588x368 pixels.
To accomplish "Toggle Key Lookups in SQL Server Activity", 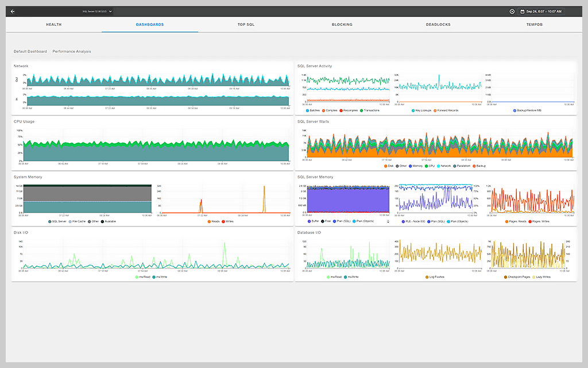I will point(422,109).
